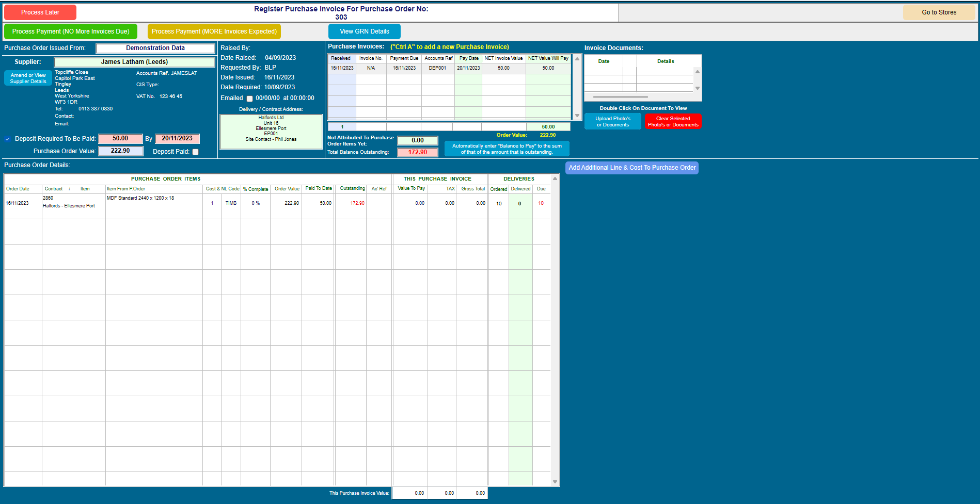The width and height of the screenshot is (980, 504).
Task: Process payment with more invoices expected
Action: (214, 31)
